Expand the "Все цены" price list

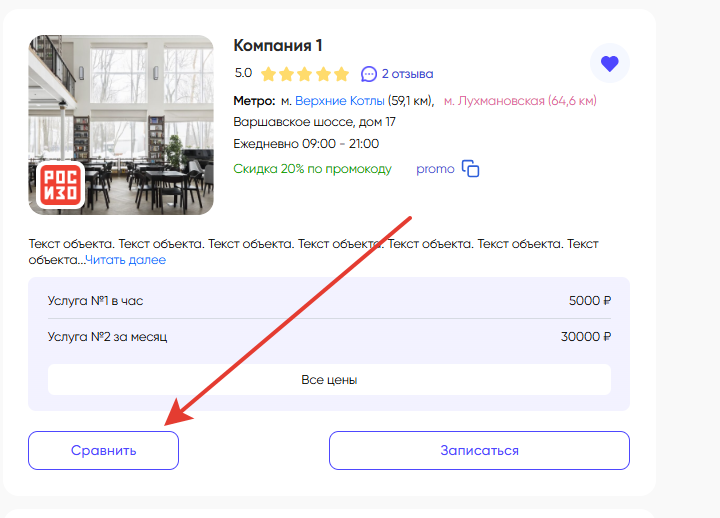click(329, 380)
